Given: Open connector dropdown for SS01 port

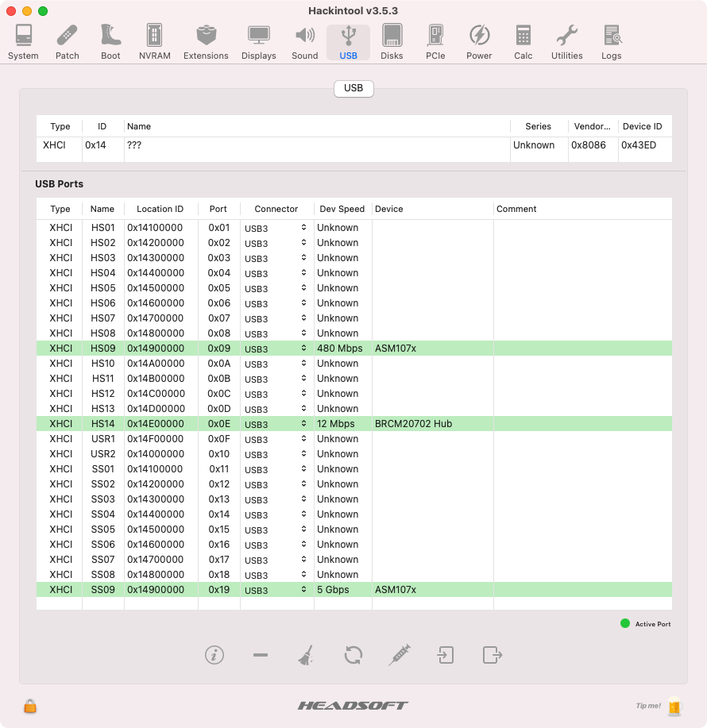Looking at the screenshot, I should point(276,469).
